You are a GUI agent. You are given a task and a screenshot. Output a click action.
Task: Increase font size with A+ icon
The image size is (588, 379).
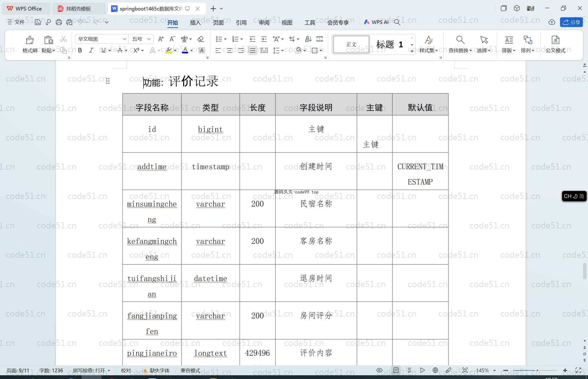click(161, 39)
